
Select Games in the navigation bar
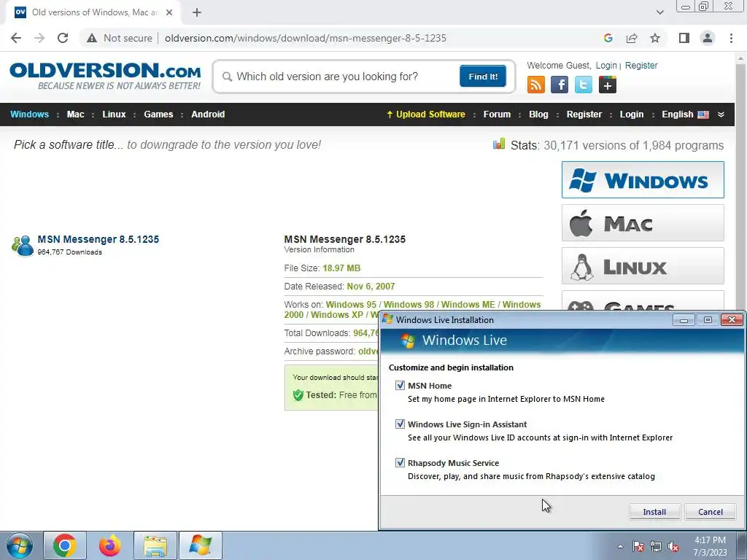click(158, 114)
